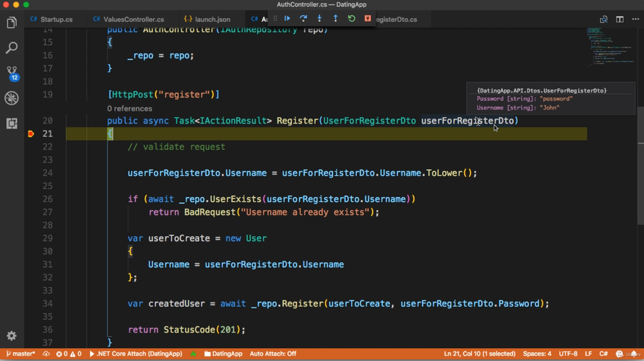Toggle Auto Attach: Off in status bar
644x361 pixels.
tap(272, 354)
